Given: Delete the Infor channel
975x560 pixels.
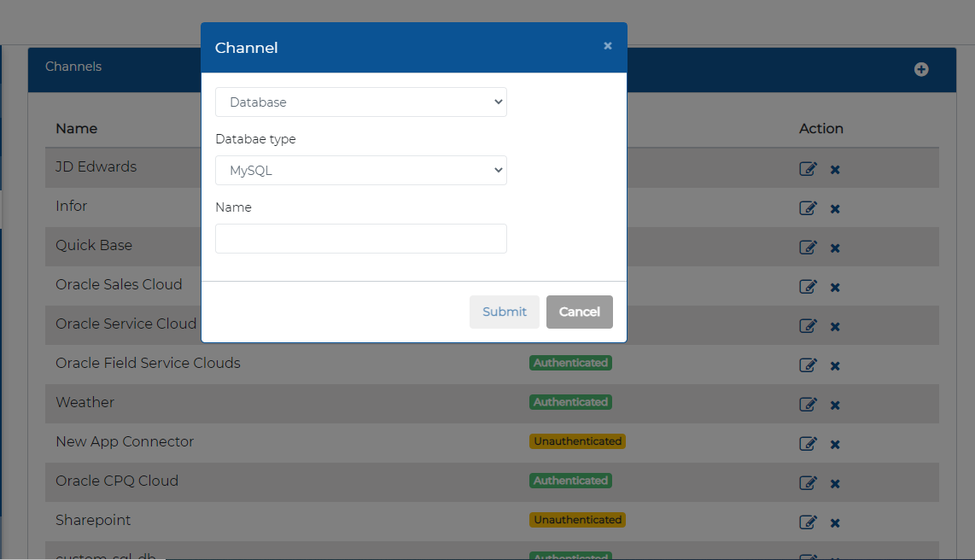Looking at the screenshot, I should (x=835, y=208).
